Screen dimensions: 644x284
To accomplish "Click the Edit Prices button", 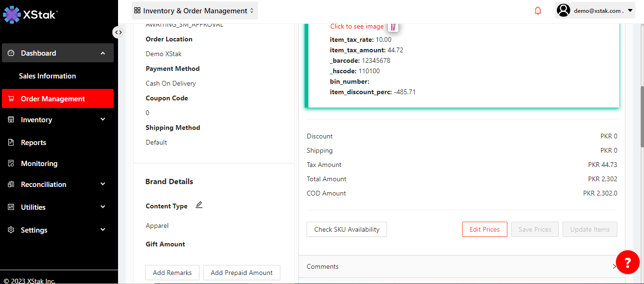I will tap(485, 229).
